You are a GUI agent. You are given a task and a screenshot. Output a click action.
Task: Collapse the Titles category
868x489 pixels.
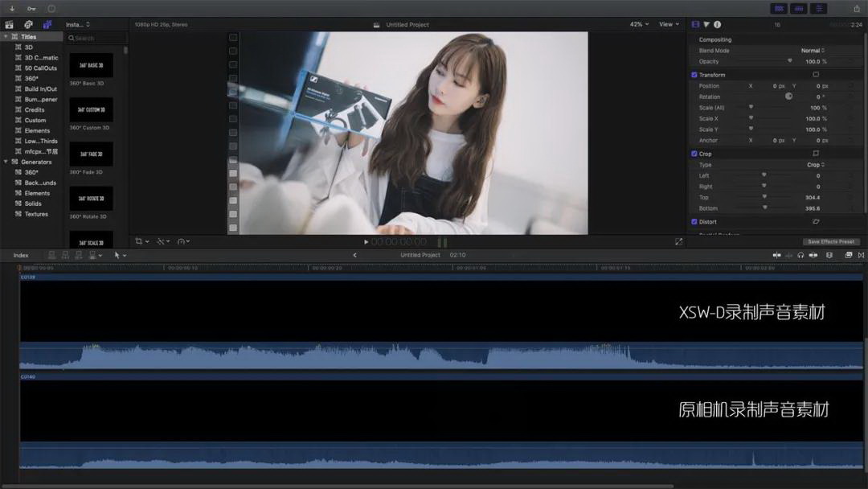click(6, 36)
